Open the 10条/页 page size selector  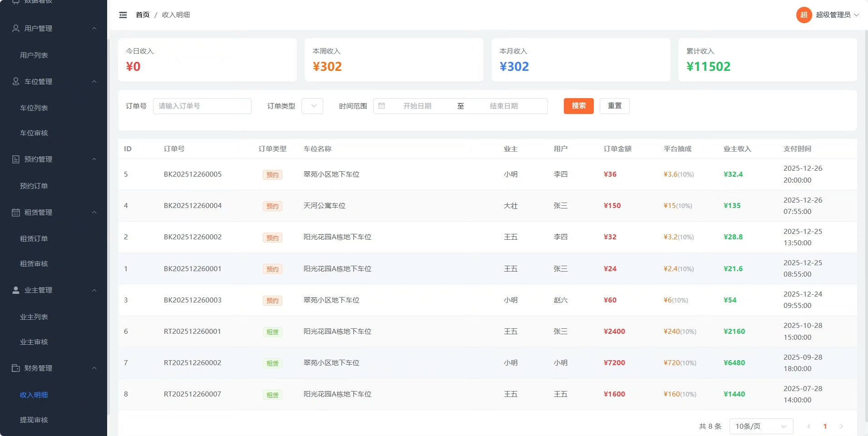pyautogui.click(x=761, y=426)
